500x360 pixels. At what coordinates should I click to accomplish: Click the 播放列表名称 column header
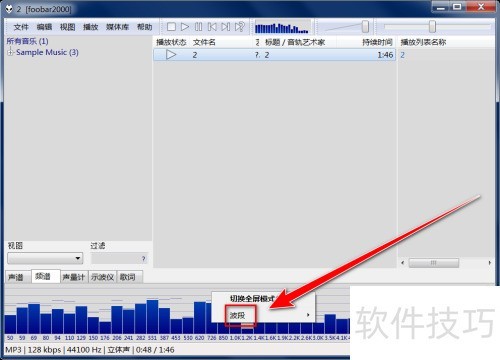(x=423, y=42)
